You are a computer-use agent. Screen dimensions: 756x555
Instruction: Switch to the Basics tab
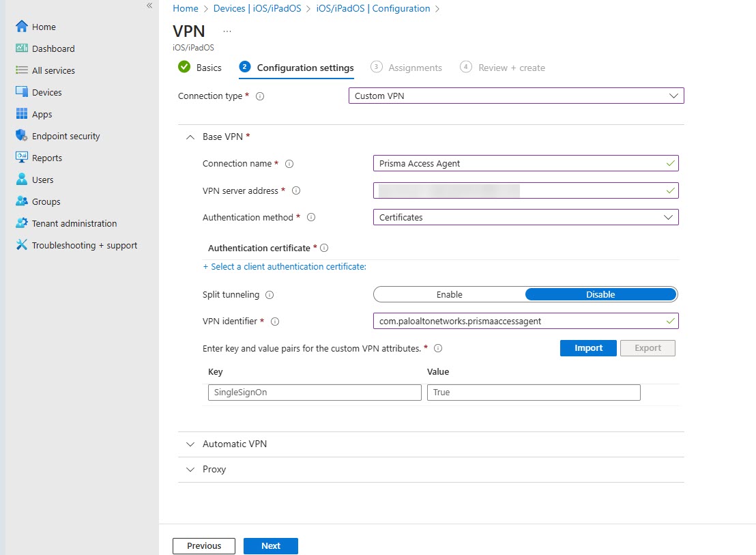click(x=201, y=68)
